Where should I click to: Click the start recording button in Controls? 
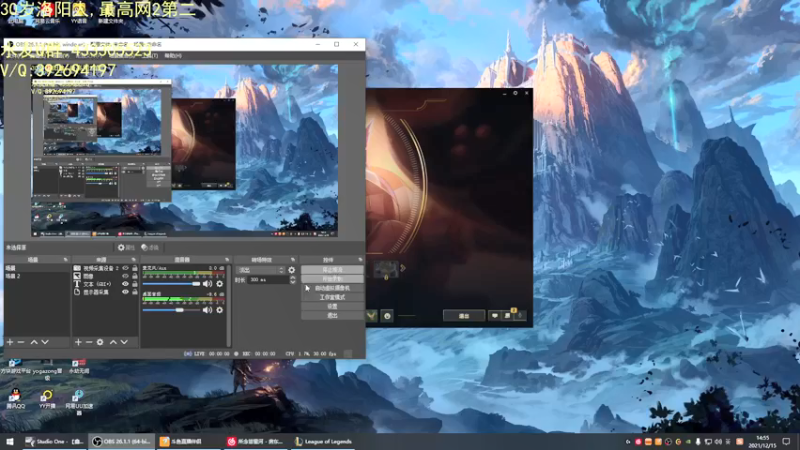[332, 279]
